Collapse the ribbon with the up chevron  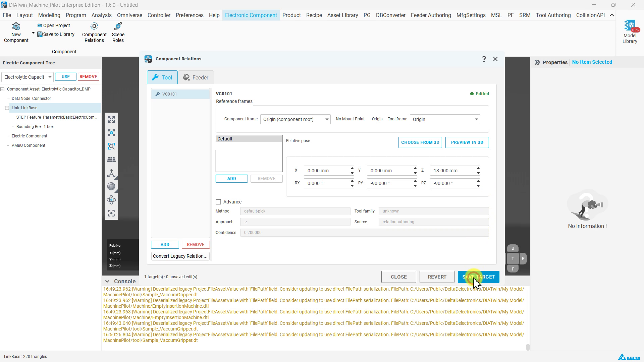[612, 15]
